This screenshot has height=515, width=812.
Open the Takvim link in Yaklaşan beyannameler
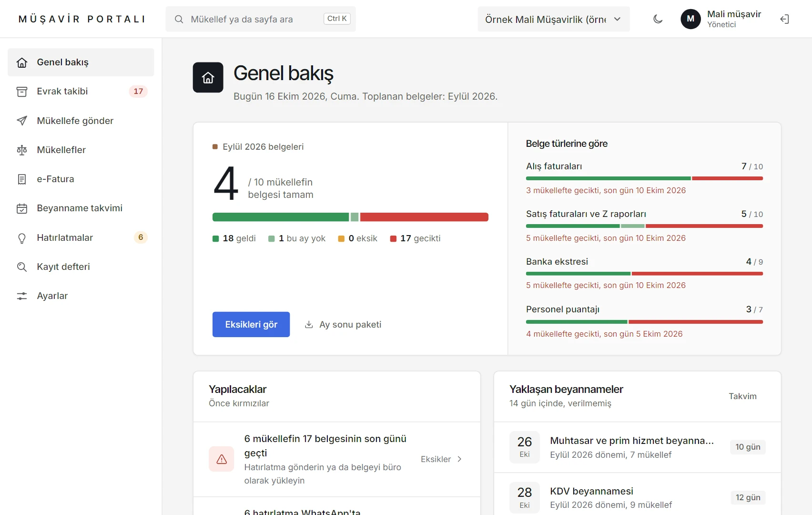tap(742, 396)
